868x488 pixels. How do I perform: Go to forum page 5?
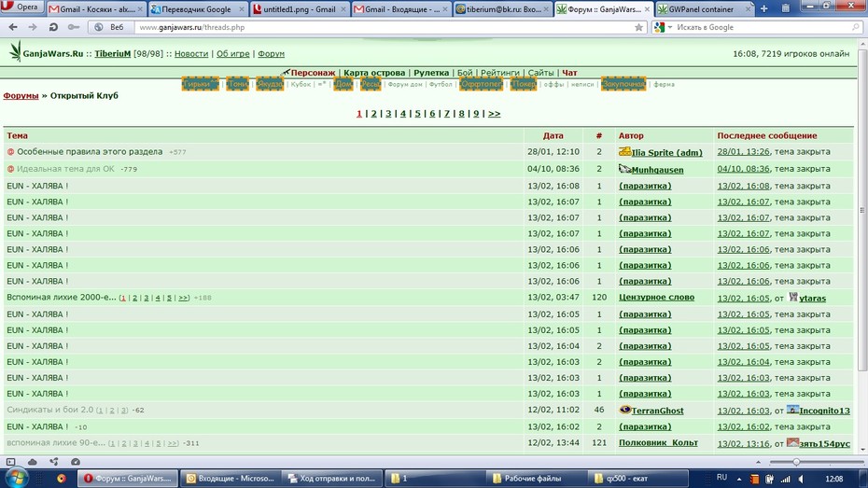click(417, 114)
